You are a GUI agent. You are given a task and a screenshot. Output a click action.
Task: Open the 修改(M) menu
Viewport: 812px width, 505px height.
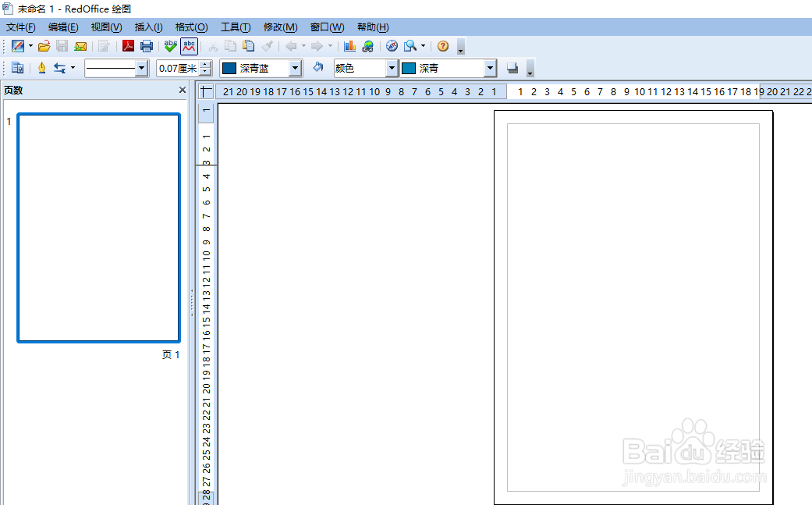[280, 27]
